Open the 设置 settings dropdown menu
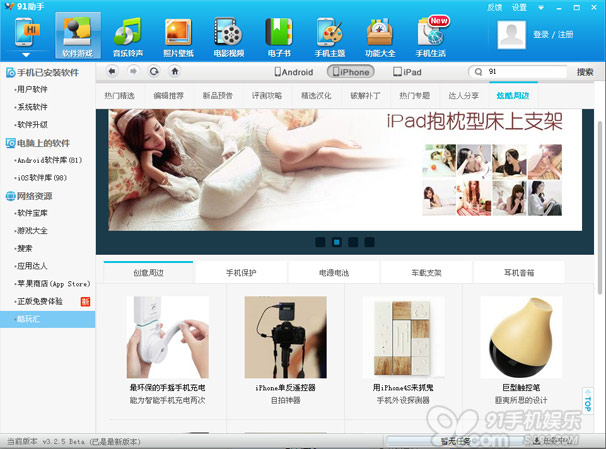Viewport: 606px width, 449px height. point(521,7)
